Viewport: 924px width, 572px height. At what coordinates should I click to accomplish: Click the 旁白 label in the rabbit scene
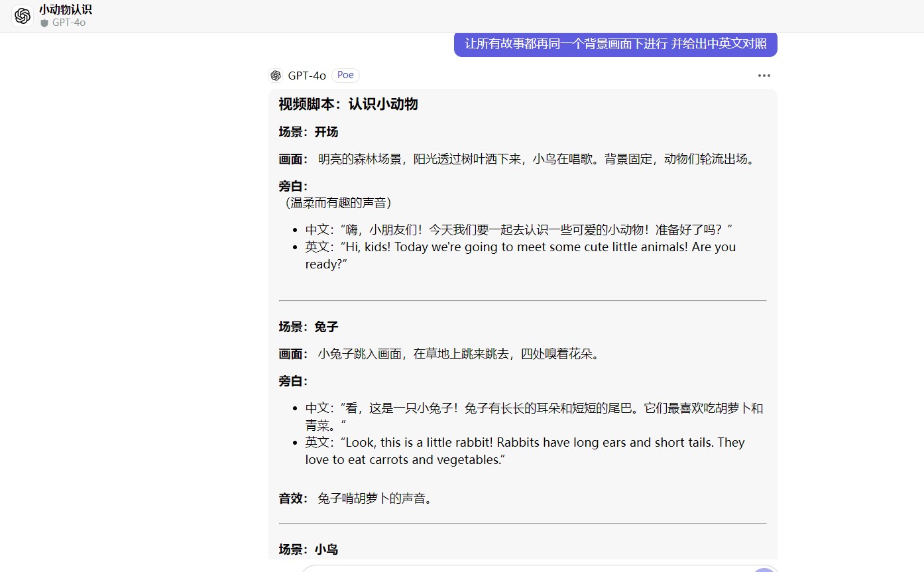[x=293, y=381]
